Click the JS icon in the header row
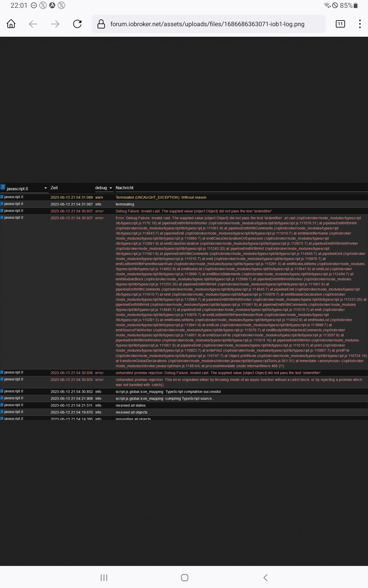The height and width of the screenshot is (588, 368). click(3, 187)
